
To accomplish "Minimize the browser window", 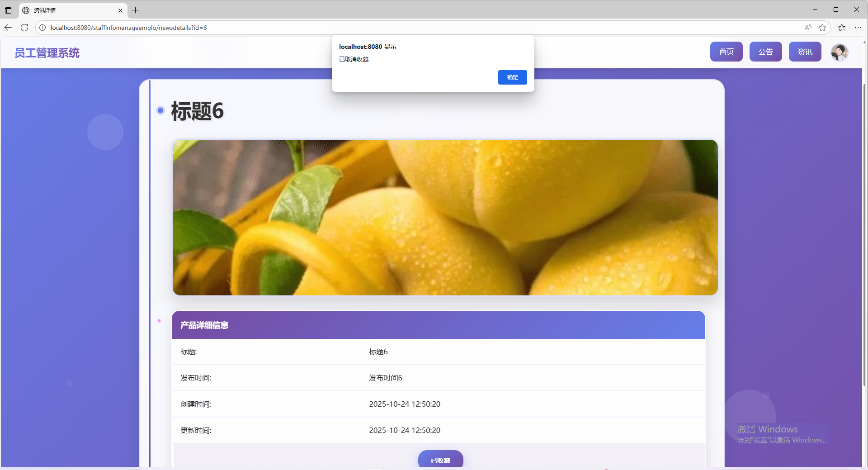I will pos(815,9).
